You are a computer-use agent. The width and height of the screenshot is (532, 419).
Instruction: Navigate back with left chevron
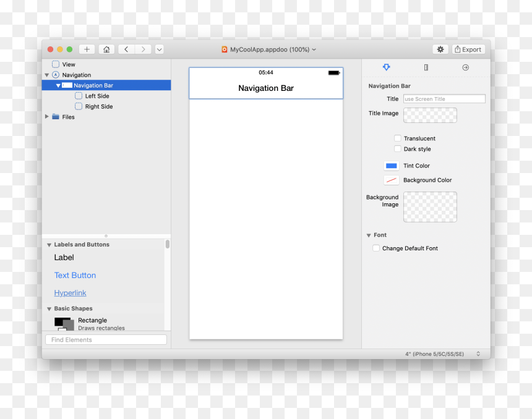pos(126,49)
